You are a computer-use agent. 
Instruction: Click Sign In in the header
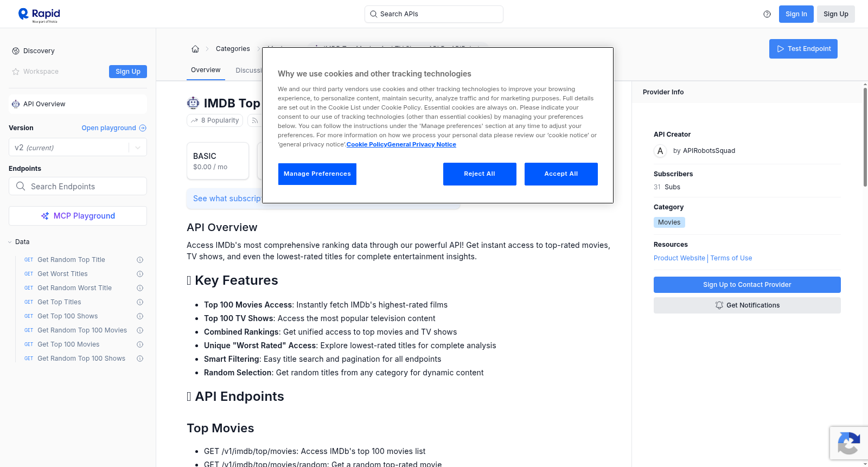click(796, 14)
